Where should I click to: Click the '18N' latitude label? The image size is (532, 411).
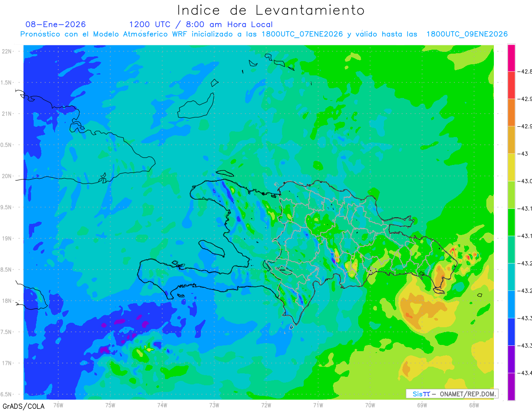(7, 301)
